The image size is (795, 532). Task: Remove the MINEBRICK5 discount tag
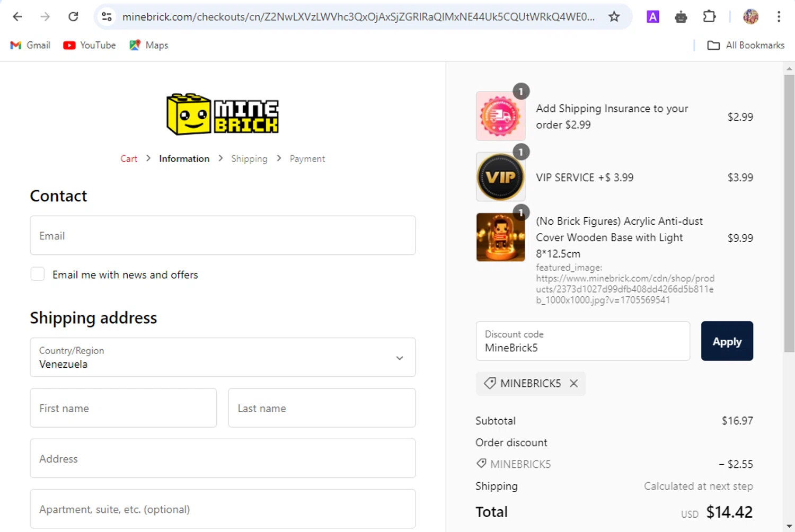(x=573, y=383)
